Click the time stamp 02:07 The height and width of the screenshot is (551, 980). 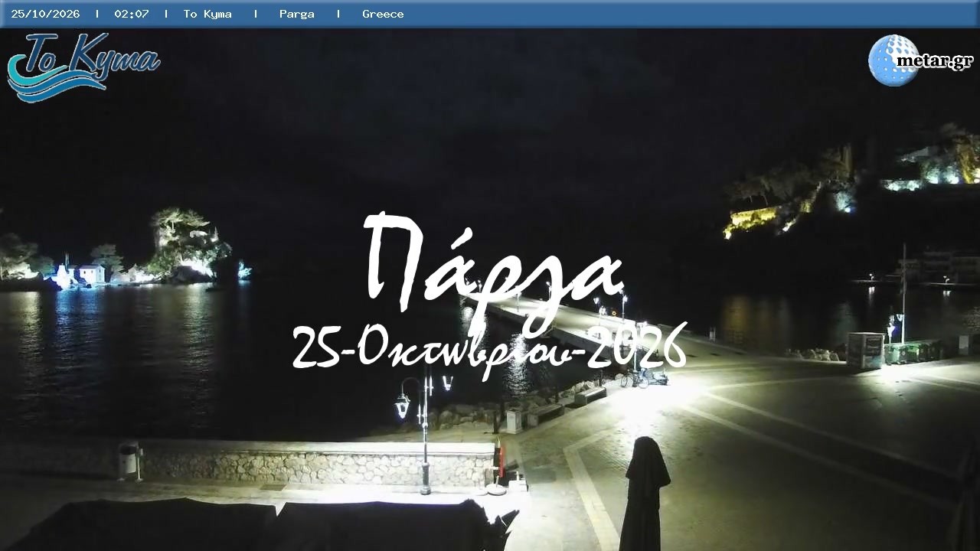pyautogui.click(x=132, y=14)
